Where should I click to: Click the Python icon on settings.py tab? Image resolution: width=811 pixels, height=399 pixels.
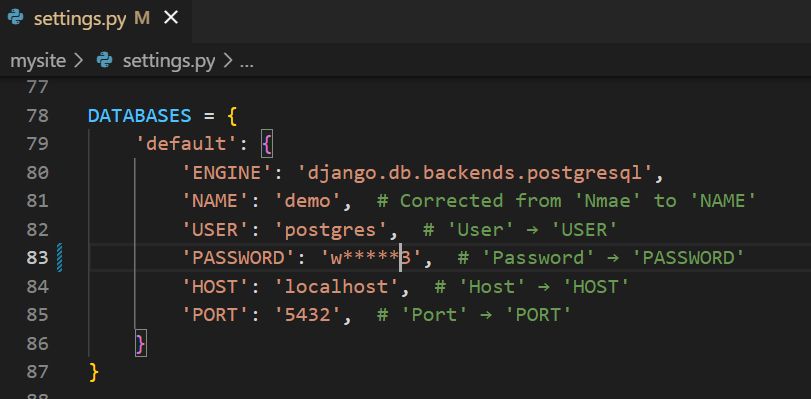coord(16,19)
